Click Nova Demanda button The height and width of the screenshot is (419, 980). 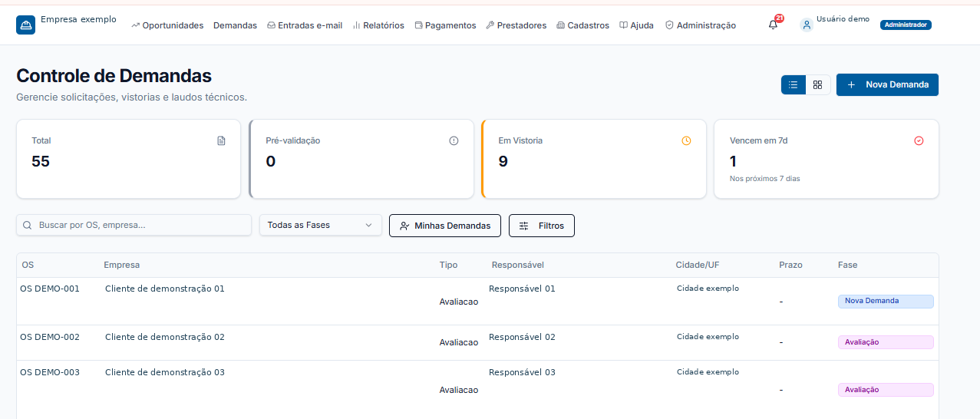point(887,84)
